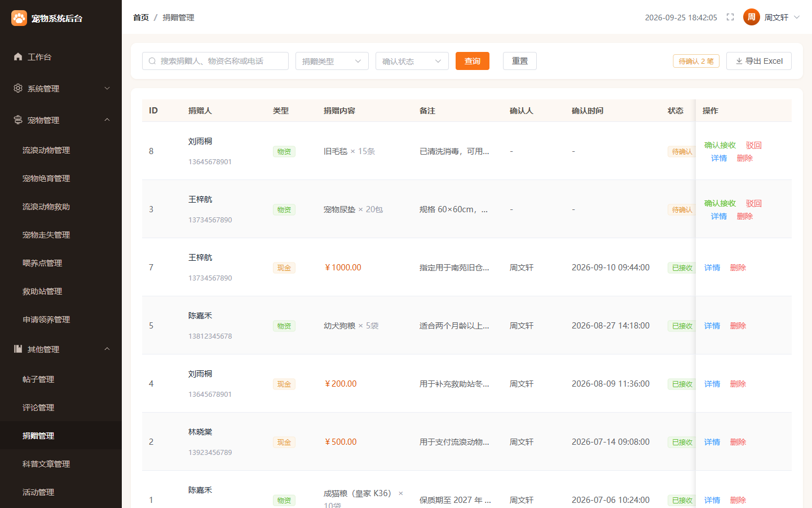Viewport: 812px width, 508px height.
Task: Collapse the 其他管理 submenu chevron
Action: click(107, 349)
